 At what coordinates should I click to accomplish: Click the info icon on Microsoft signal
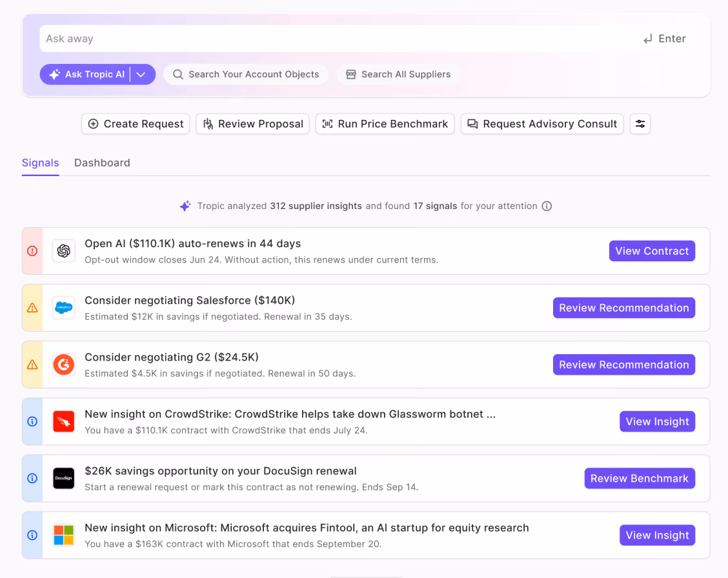(x=32, y=535)
